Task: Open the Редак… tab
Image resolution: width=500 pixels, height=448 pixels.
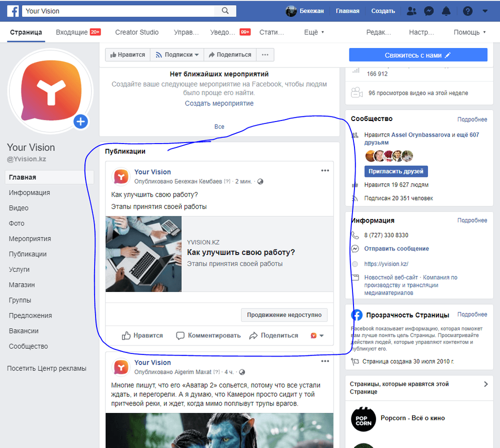Action: point(378,32)
